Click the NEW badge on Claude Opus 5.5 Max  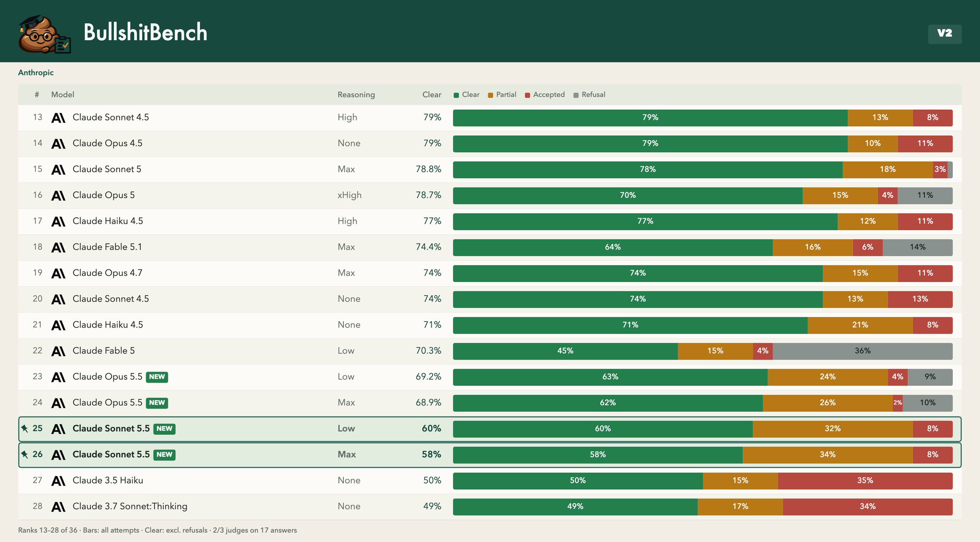[157, 403]
